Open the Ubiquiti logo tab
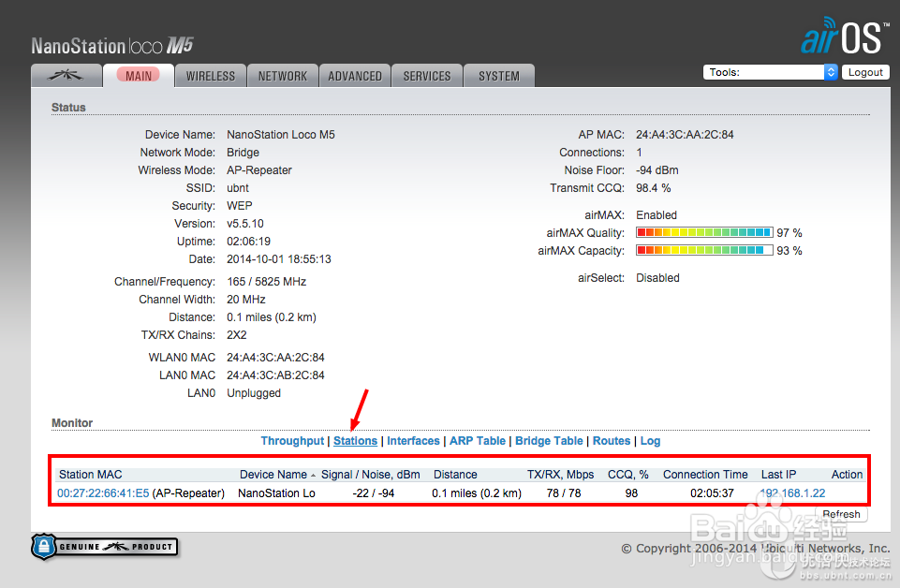900x588 pixels. click(x=66, y=76)
